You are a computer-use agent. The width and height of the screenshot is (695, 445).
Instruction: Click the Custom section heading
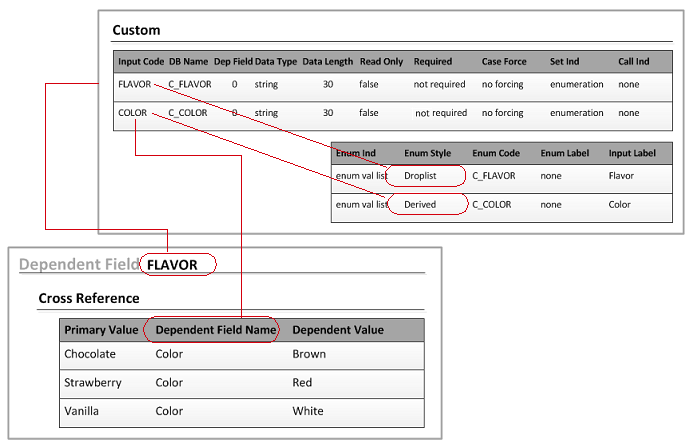pyautogui.click(x=136, y=30)
